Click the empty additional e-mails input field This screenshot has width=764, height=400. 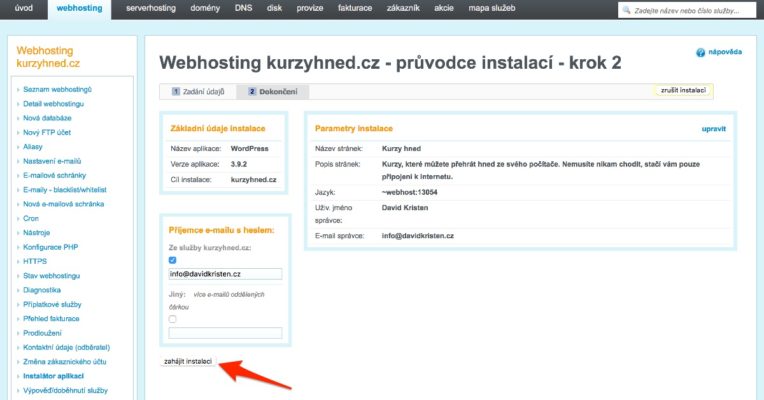pyautogui.click(x=225, y=333)
